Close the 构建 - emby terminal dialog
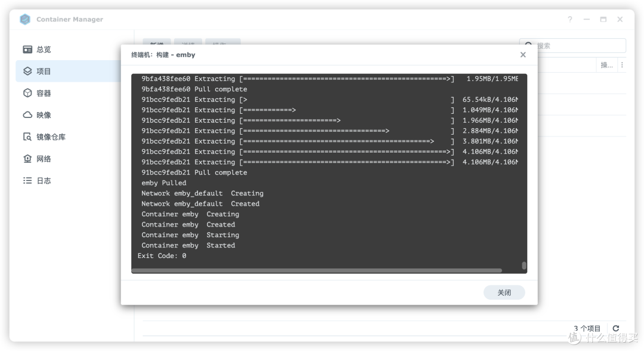The height and width of the screenshot is (351, 644). [523, 54]
